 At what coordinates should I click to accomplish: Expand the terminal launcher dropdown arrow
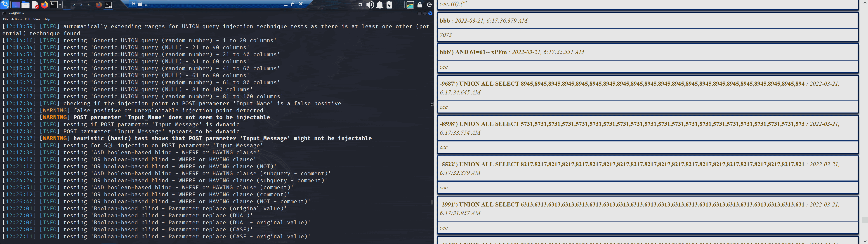click(x=60, y=5)
